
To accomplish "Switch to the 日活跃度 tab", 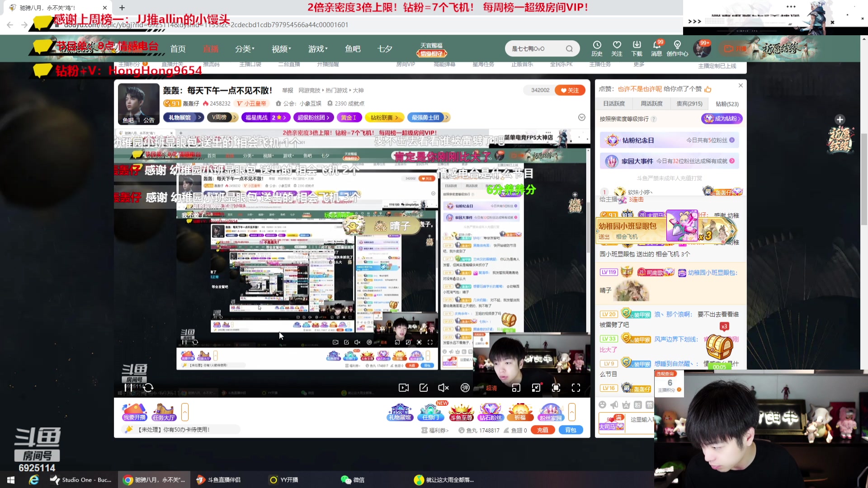I will coord(615,103).
